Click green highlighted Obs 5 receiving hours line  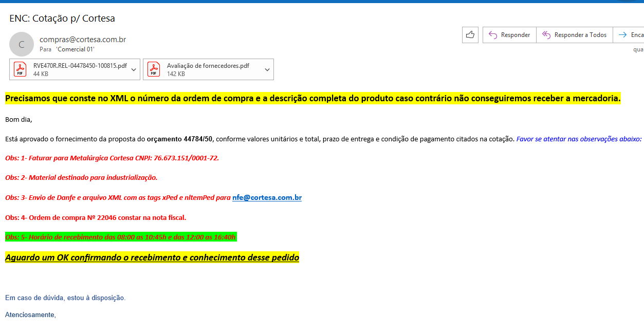coord(120,237)
